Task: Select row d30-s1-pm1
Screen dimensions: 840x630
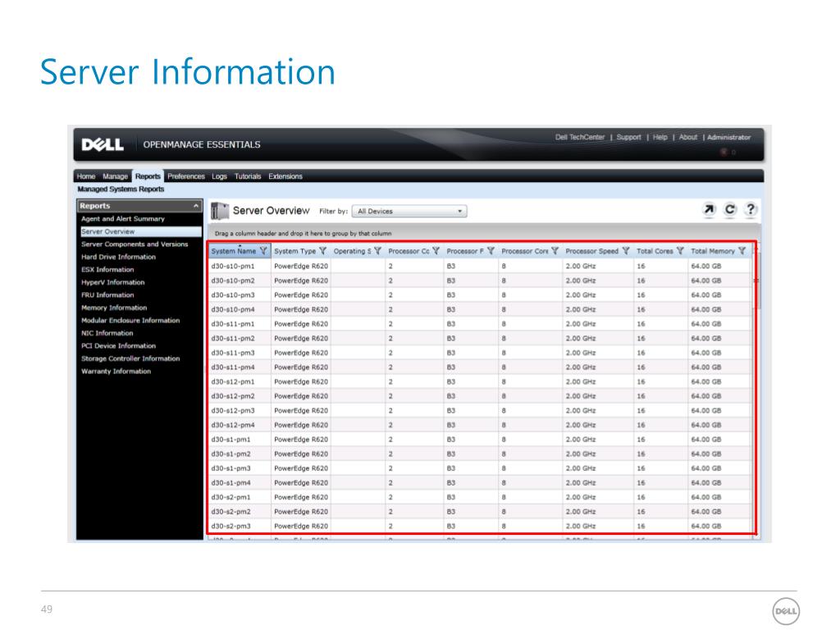Action: (x=480, y=440)
